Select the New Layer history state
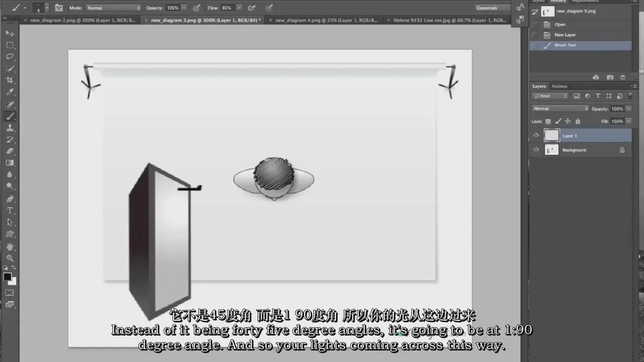This screenshot has height=362, width=644. [565, 35]
